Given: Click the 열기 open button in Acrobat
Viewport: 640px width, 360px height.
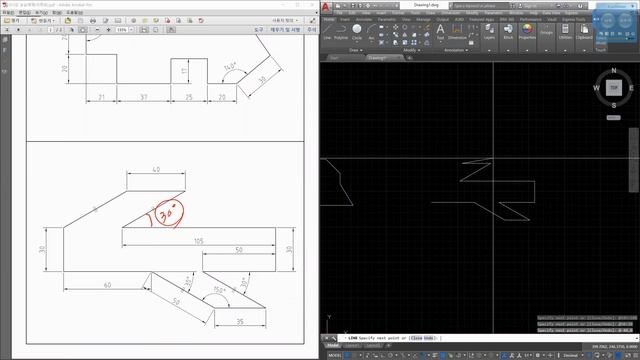Looking at the screenshot, I should (x=12, y=20).
